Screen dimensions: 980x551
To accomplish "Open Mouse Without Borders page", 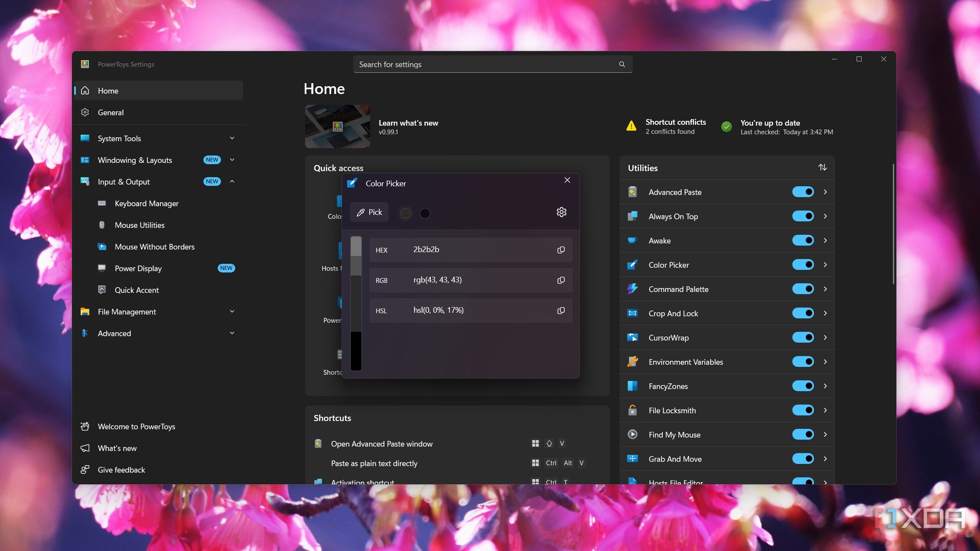I will click(159, 247).
